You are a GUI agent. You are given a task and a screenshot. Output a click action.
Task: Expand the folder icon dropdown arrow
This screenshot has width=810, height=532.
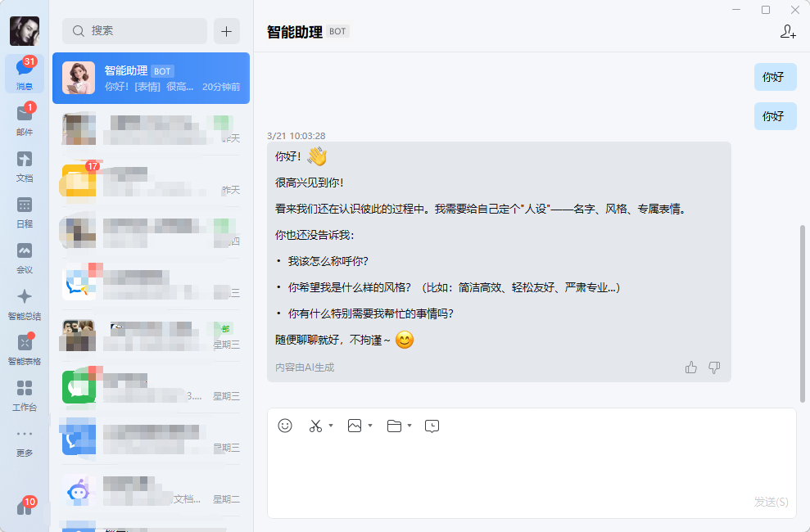point(410,426)
